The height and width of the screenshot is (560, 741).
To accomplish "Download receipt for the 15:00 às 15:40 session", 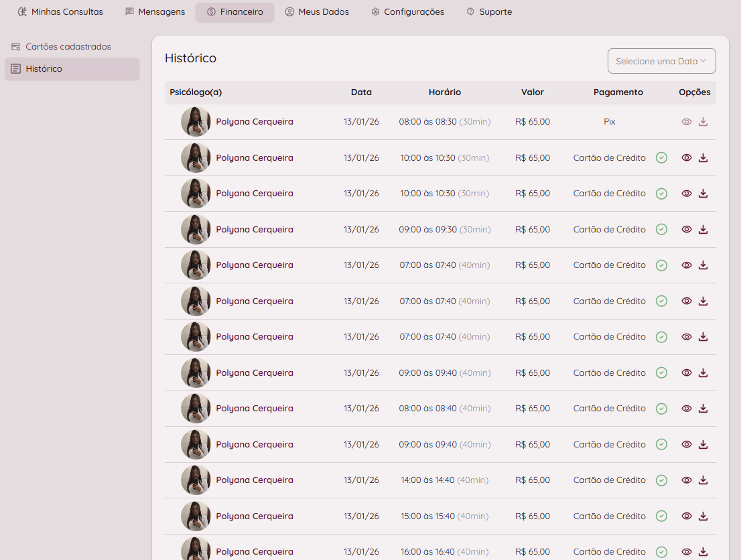I will pyautogui.click(x=703, y=516).
